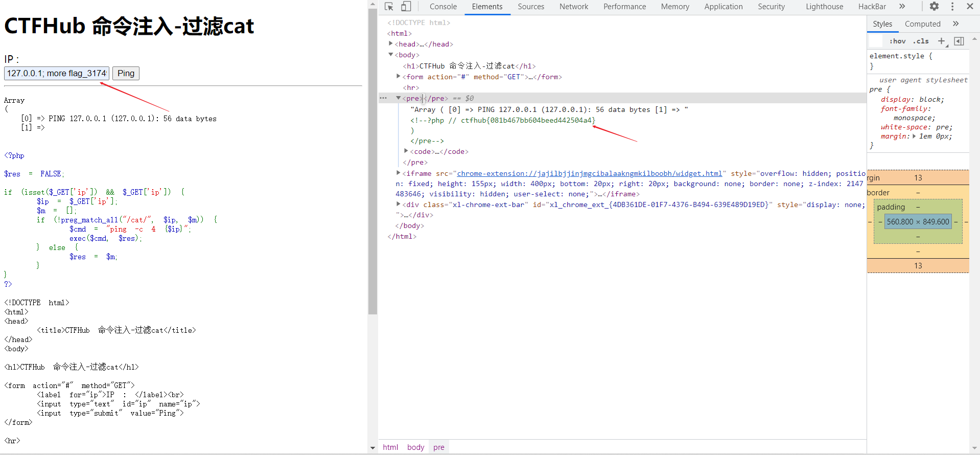Select body in the breadcrumb bar

point(415,447)
